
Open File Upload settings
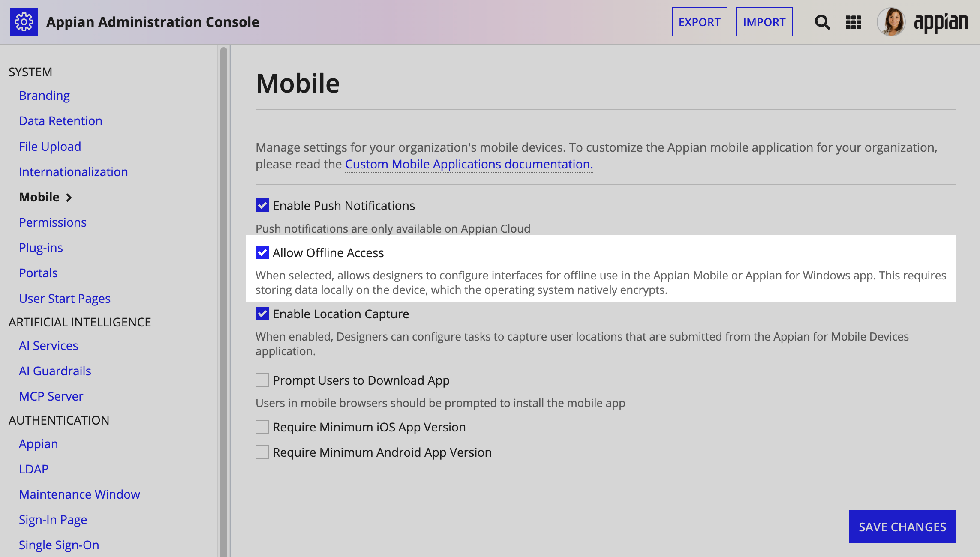50,147
